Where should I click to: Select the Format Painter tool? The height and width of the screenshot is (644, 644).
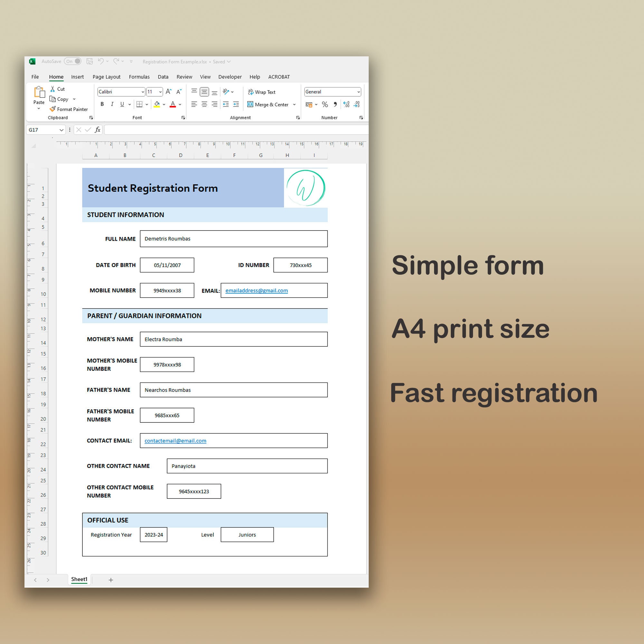coord(68,109)
